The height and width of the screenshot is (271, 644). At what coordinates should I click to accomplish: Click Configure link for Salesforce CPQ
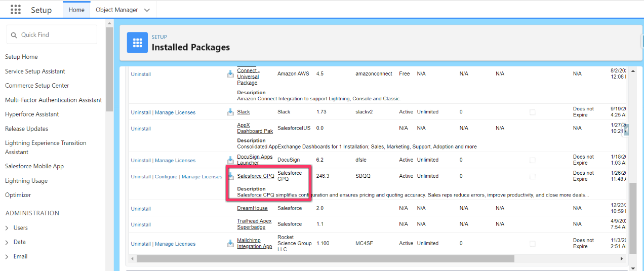tap(166, 177)
